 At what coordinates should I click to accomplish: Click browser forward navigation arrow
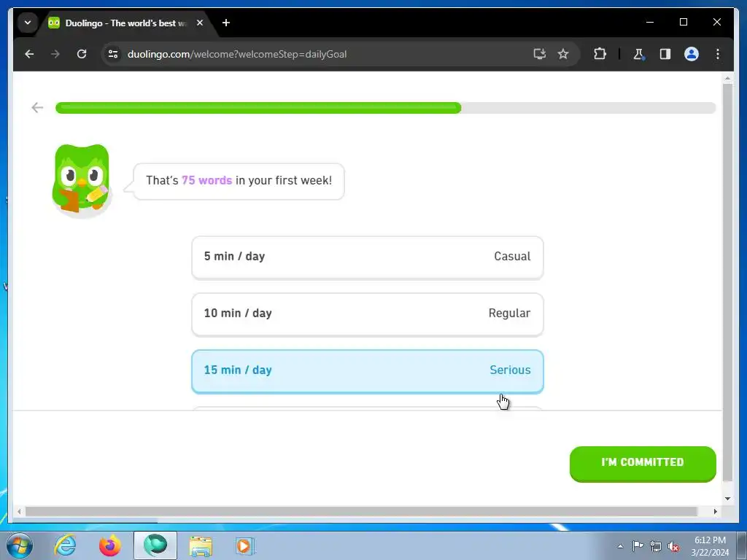click(55, 54)
